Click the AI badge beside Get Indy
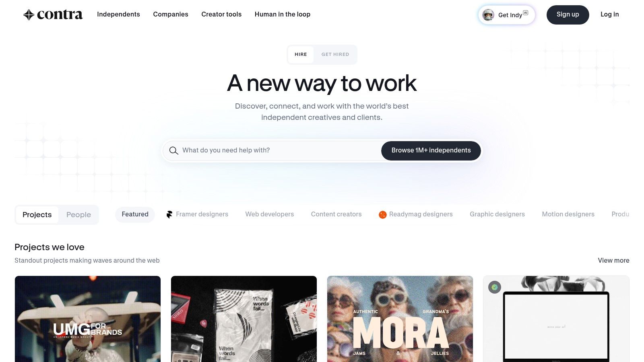644x362 pixels. [526, 12]
